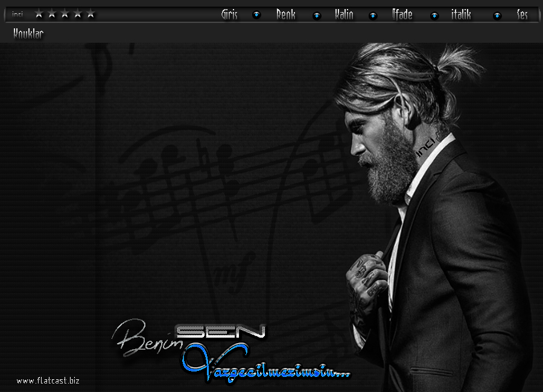Click the blue orb between Ifade and italik
The width and height of the screenshot is (543, 392).
[434, 15]
